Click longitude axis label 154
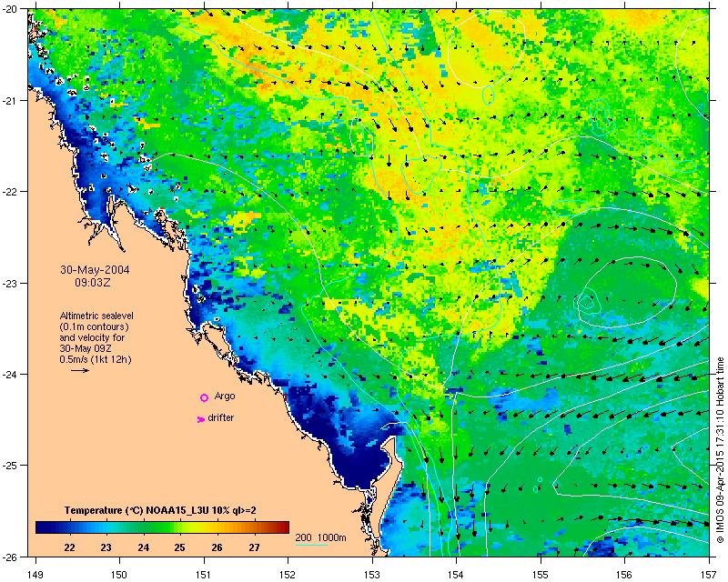 457,575
